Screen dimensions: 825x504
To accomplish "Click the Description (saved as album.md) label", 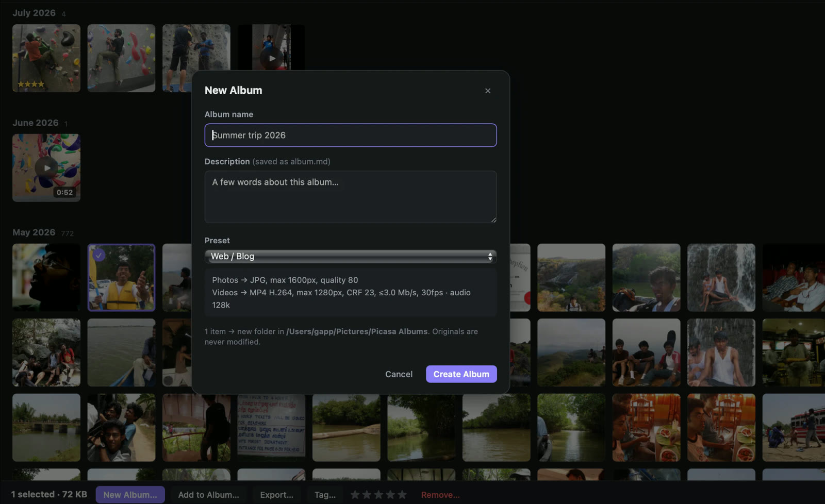I will pyautogui.click(x=268, y=161).
